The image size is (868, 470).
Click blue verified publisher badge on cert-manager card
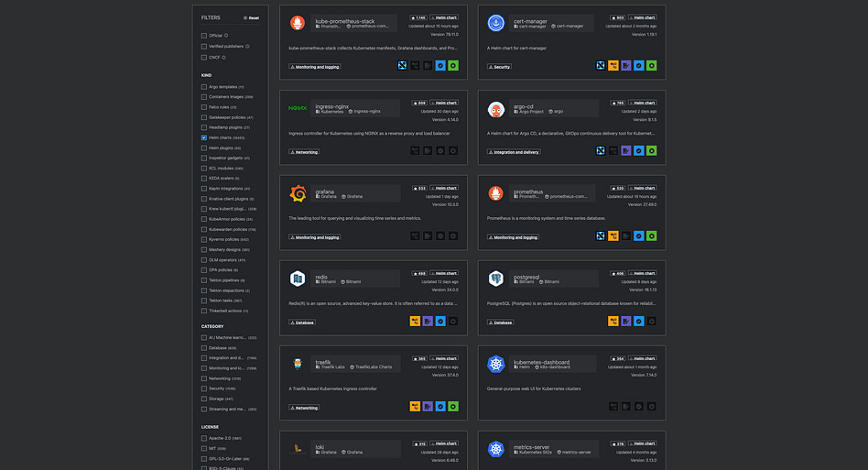(x=638, y=66)
